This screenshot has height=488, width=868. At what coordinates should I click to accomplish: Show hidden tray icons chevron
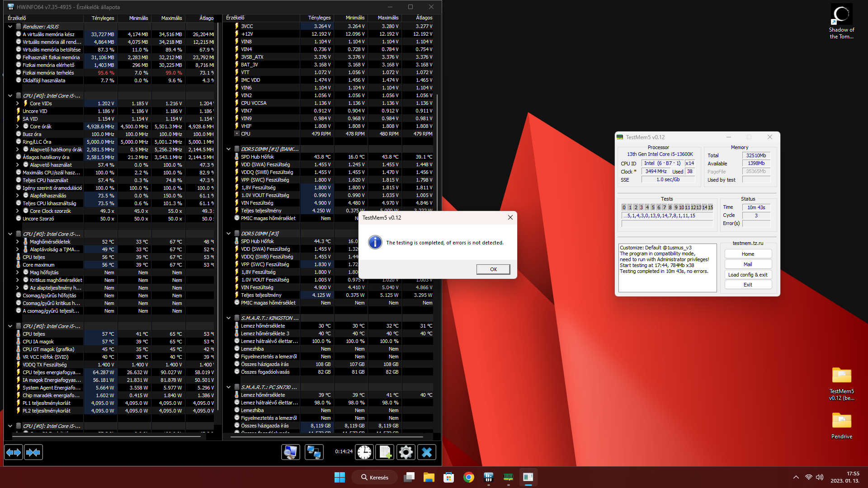pyautogui.click(x=796, y=477)
